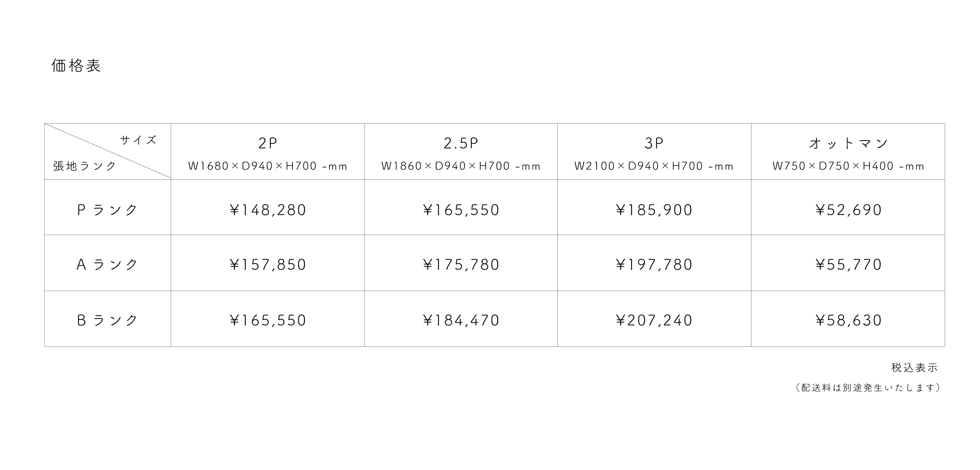
Task: Click the ¥184,470 price cell
Action: pyautogui.click(x=461, y=321)
